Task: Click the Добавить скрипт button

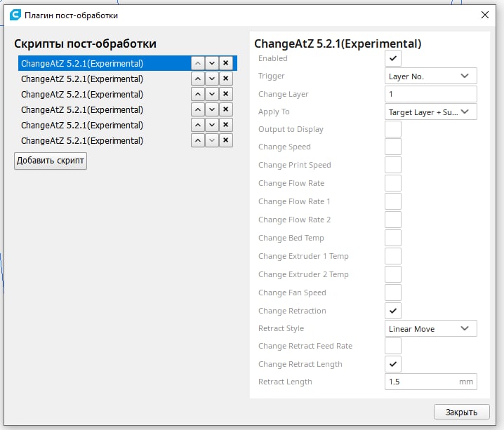Action: pyautogui.click(x=51, y=161)
